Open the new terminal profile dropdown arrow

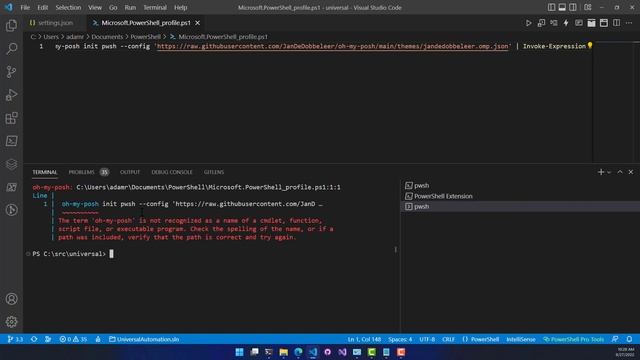coord(609,172)
